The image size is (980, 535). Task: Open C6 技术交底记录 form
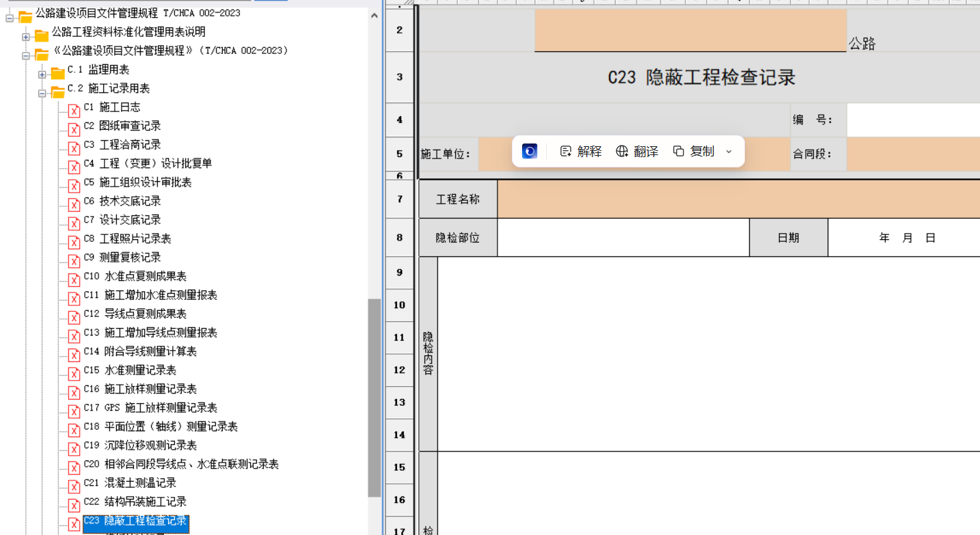(122, 201)
